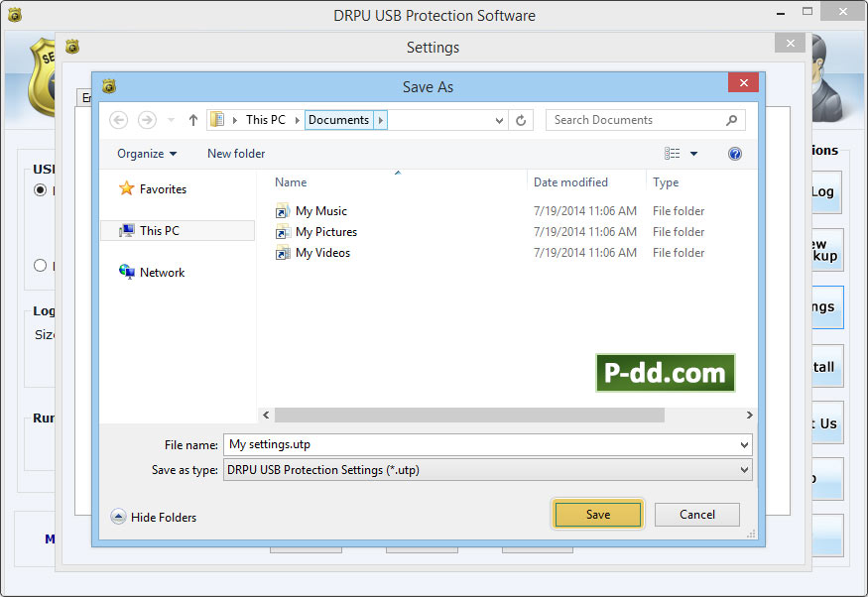The height and width of the screenshot is (597, 868).
Task: Select Network in the navigation pane
Action: pyautogui.click(x=163, y=272)
